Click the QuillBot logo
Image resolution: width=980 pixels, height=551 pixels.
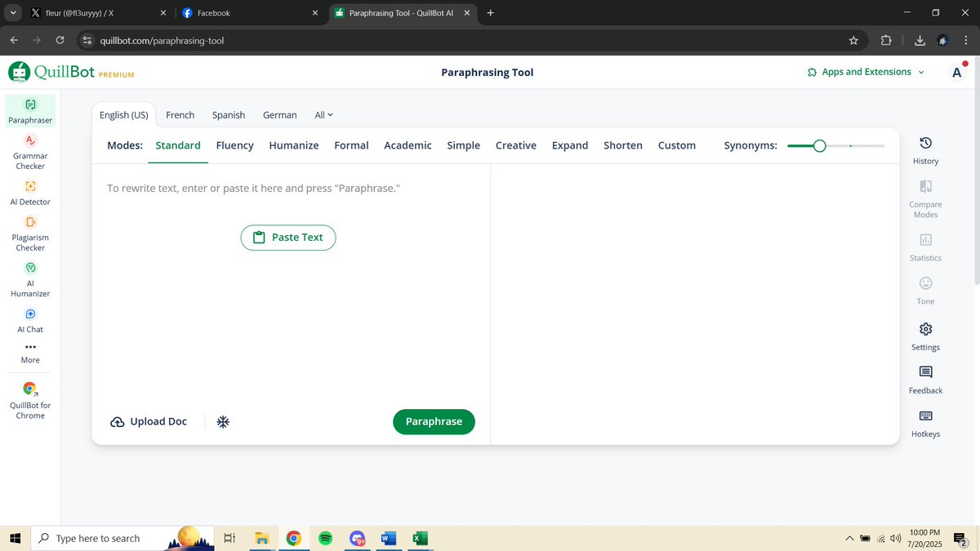71,72
